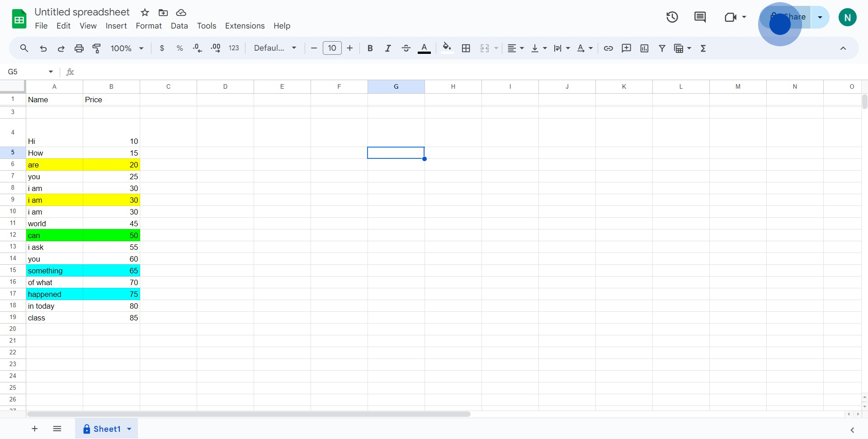Click the Add Sheet plus button

(35, 429)
